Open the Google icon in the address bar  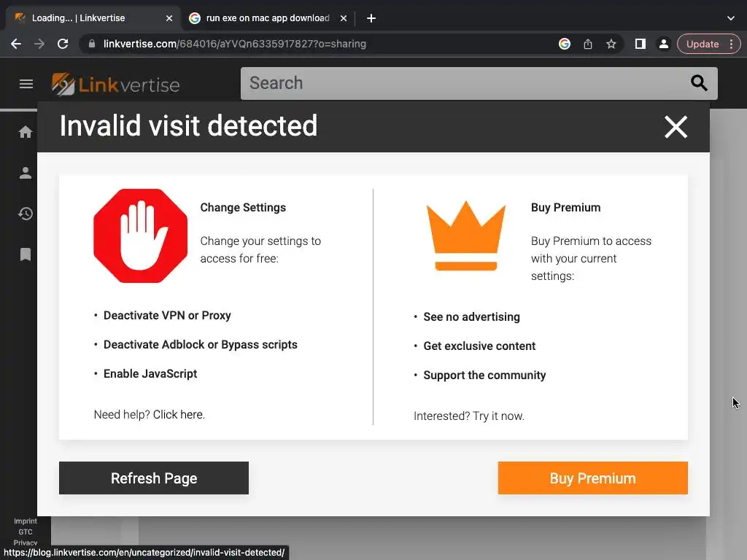(x=565, y=44)
